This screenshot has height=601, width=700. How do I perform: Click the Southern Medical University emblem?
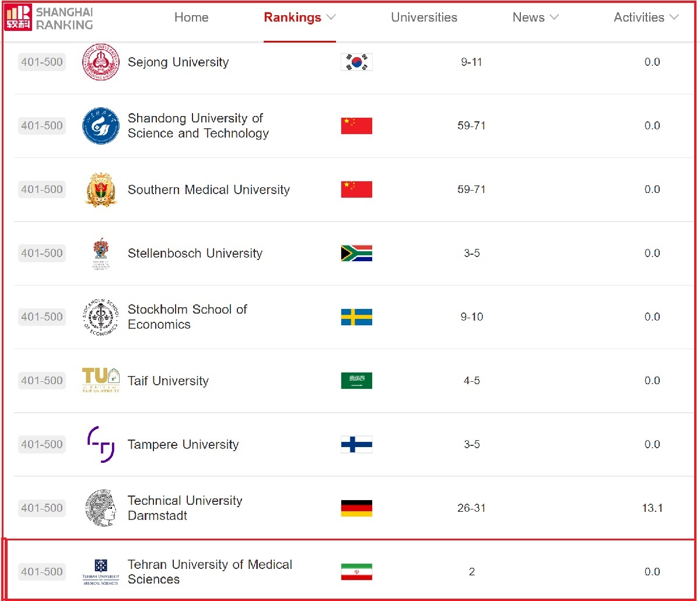(100, 189)
